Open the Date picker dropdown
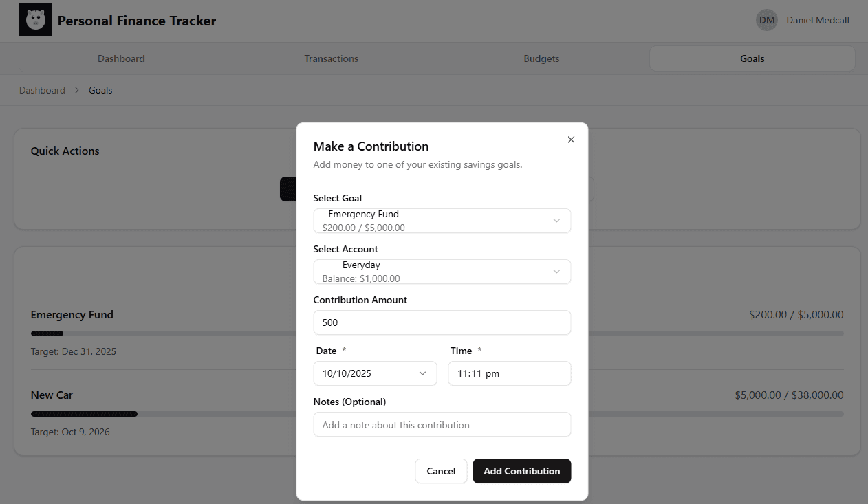The height and width of the screenshot is (504, 868). pos(376,373)
